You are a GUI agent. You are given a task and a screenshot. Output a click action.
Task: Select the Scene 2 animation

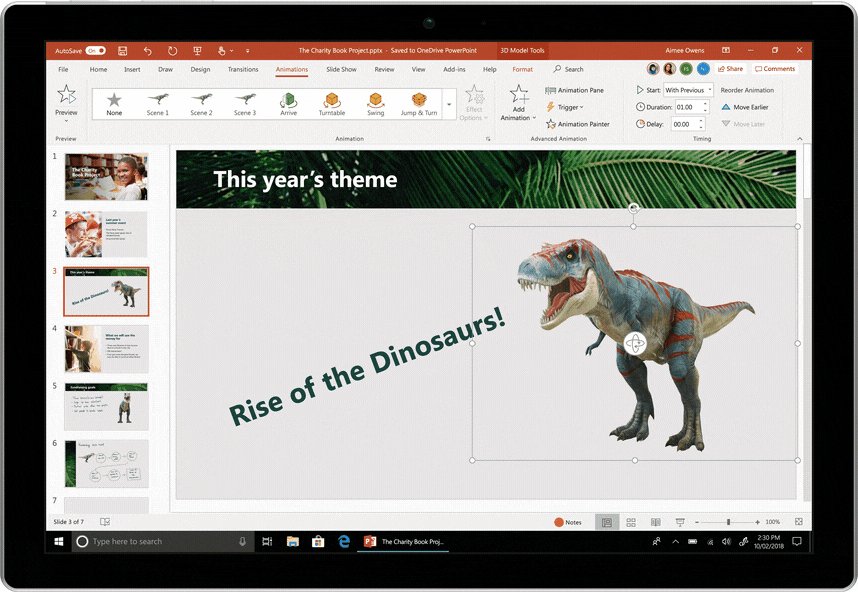[x=201, y=104]
